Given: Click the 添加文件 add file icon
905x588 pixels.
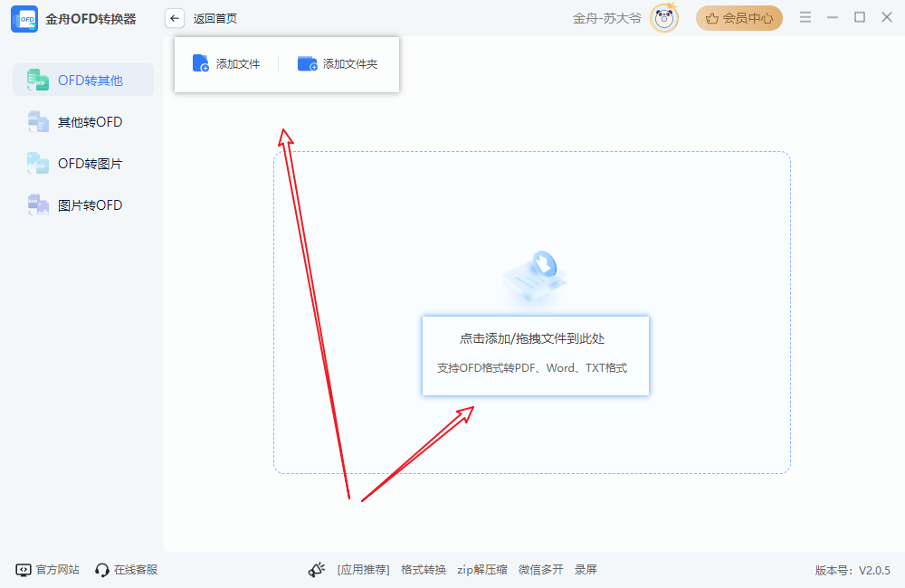Looking at the screenshot, I should pyautogui.click(x=201, y=62).
